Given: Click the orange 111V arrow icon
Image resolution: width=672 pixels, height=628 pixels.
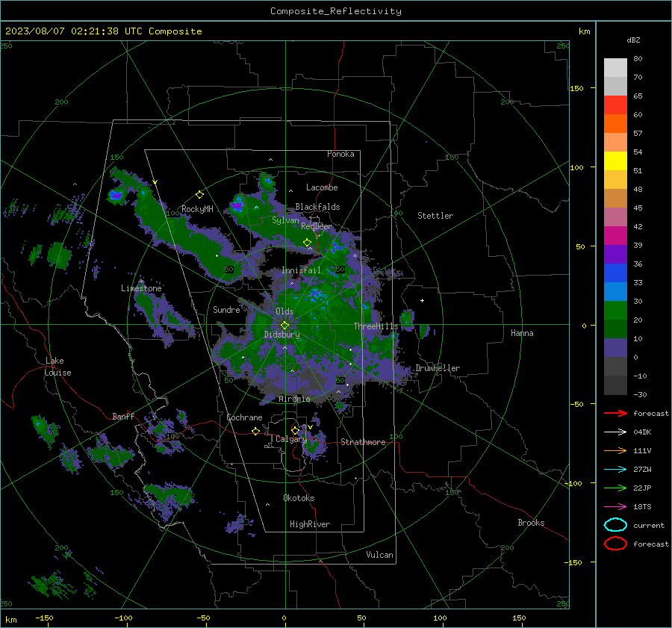Looking at the screenshot, I should 615,450.
